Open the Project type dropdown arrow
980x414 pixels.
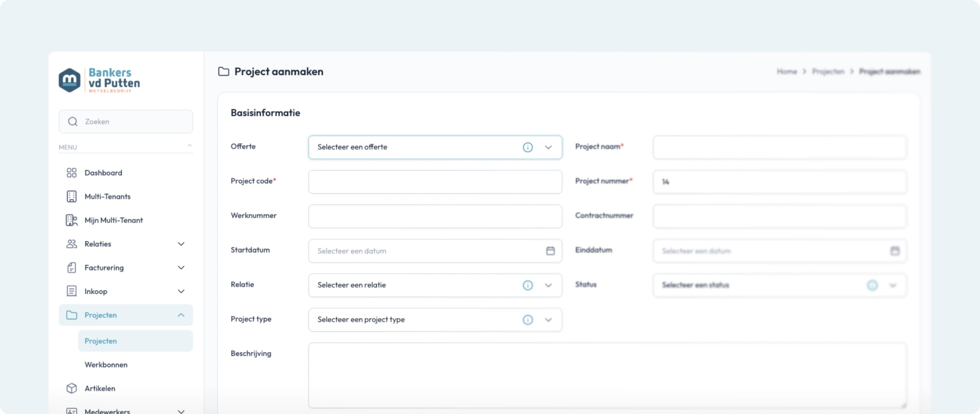tap(548, 320)
